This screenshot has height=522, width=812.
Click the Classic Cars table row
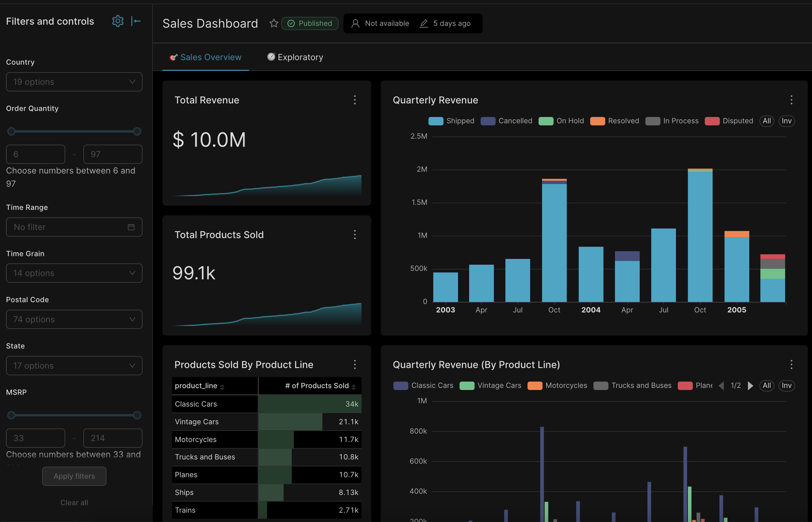[266, 404]
